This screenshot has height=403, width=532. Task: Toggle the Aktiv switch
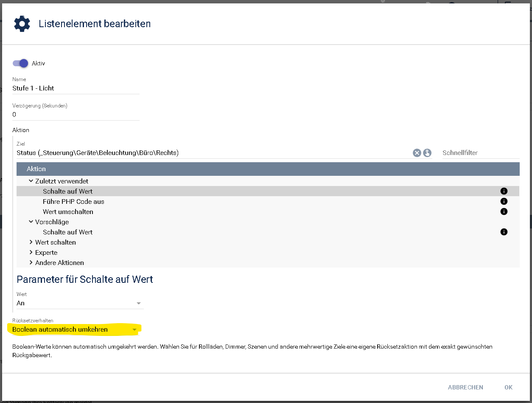(20, 63)
